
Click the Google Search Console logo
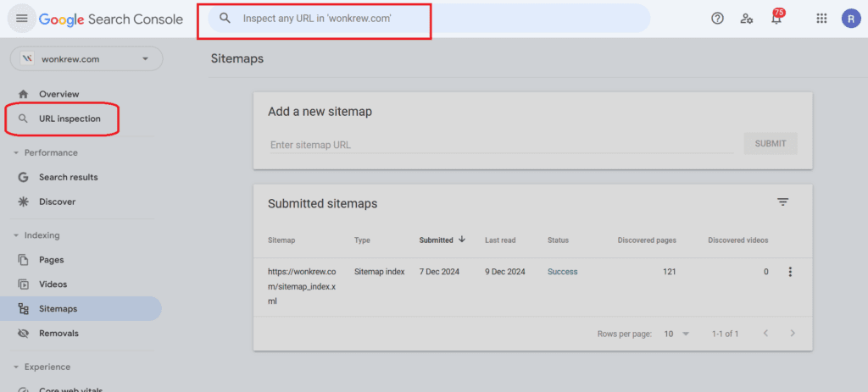click(111, 19)
